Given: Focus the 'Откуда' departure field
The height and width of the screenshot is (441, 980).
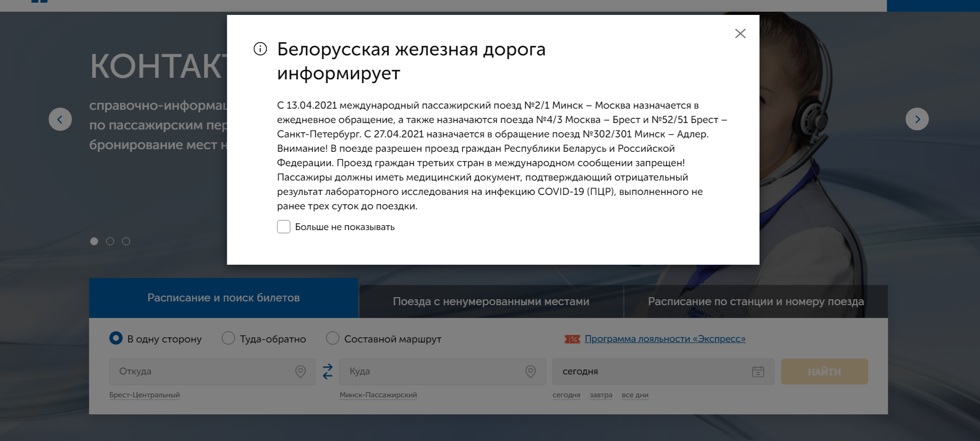Looking at the screenshot, I should (212, 372).
